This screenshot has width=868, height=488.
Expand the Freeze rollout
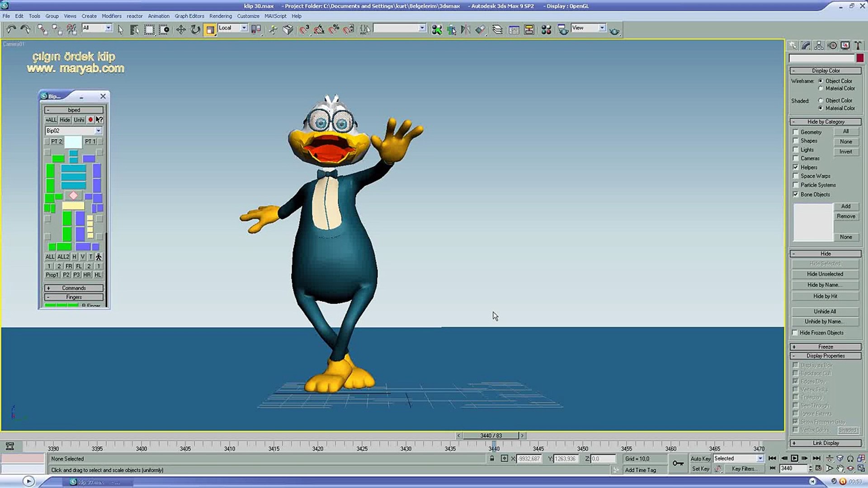[x=825, y=347]
